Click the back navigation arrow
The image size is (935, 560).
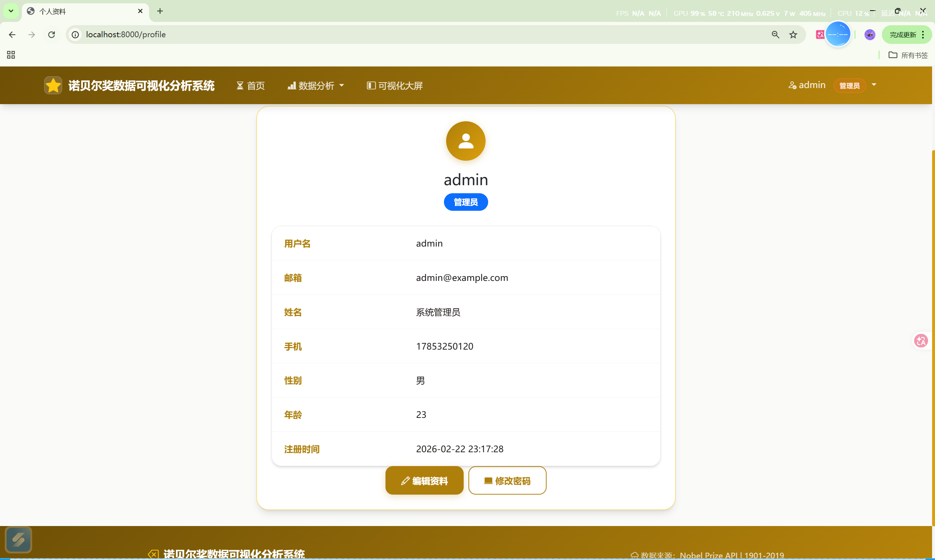pyautogui.click(x=12, y=35)
